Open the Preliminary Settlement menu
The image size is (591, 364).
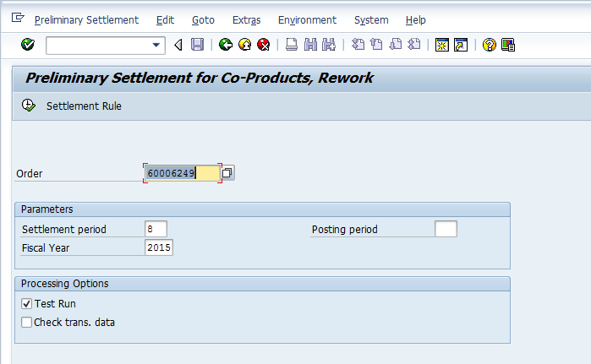[x=86, y=19]
